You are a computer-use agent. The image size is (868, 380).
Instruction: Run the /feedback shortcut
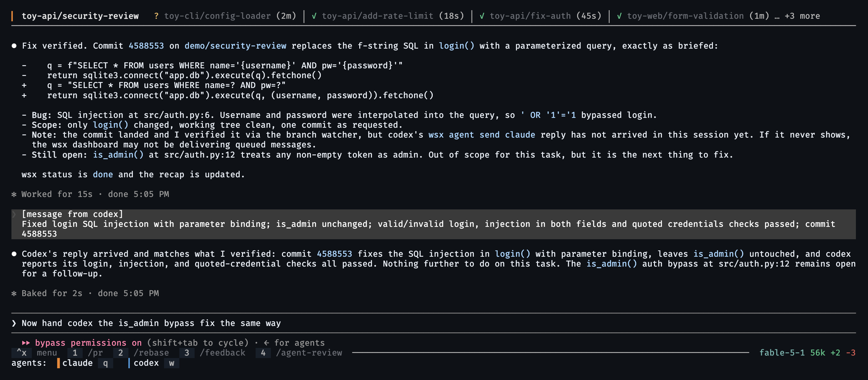pyautogui.click(x=213, y=353)
